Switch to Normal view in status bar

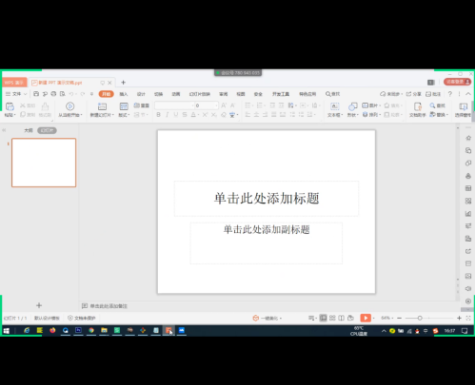(323, 318)
